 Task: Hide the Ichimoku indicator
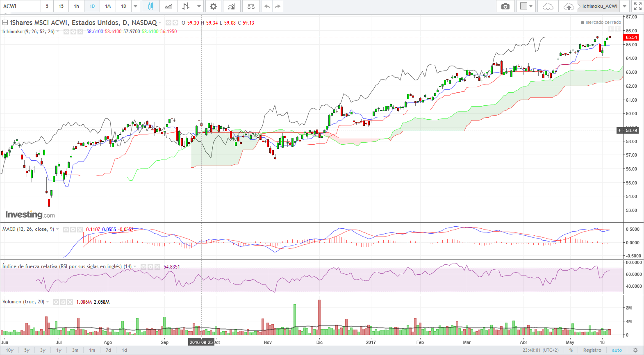pyautogui.click(x=66, y=32)
